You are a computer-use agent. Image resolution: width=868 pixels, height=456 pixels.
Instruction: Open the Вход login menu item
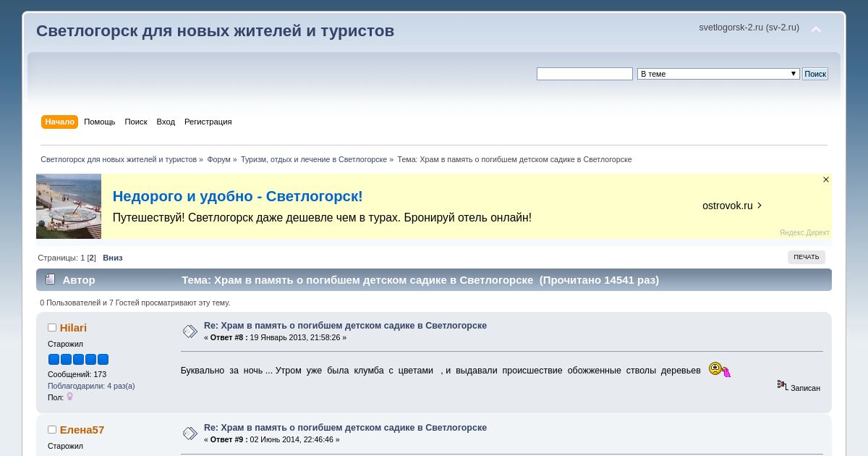[166, 122]
